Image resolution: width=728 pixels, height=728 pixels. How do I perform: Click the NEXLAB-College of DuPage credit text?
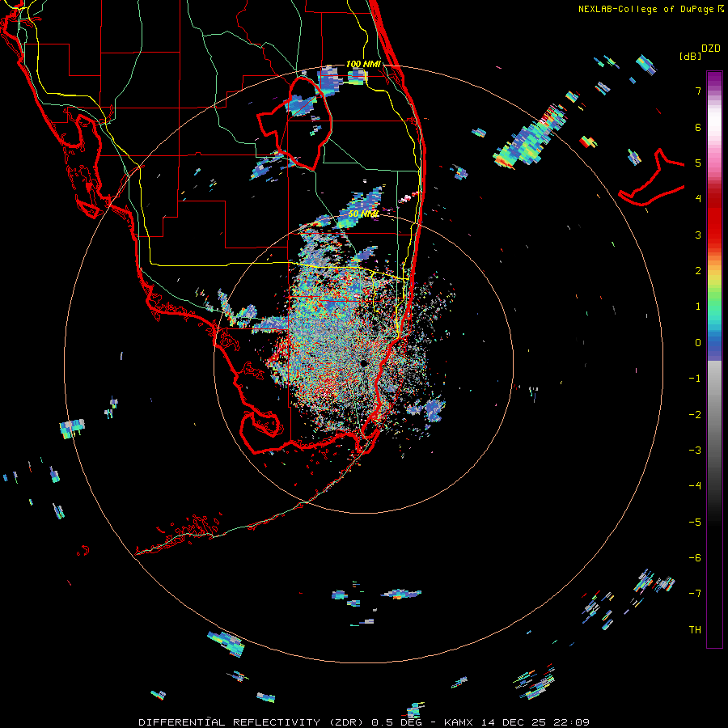pyautogui.click(x=647, y=9)
